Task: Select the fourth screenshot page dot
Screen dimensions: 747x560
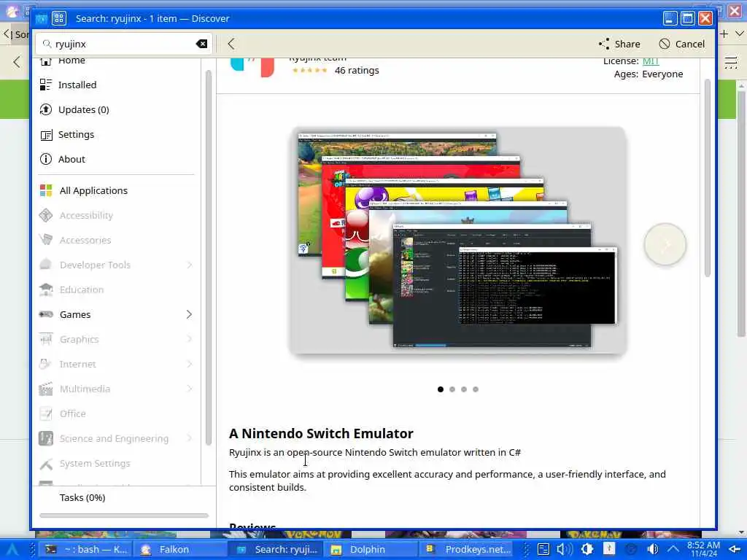Action: point(476,389)
